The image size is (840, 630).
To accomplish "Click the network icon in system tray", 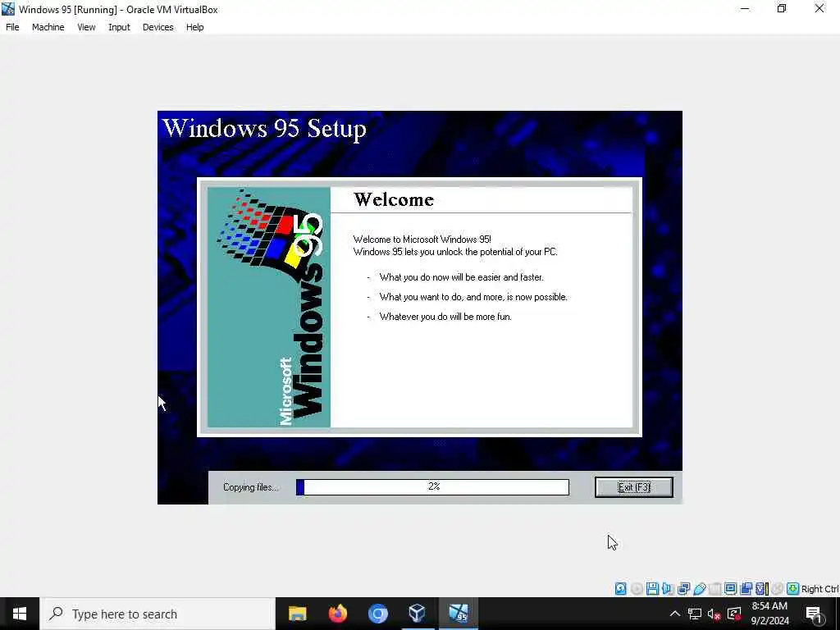I will tap(695, 614).
